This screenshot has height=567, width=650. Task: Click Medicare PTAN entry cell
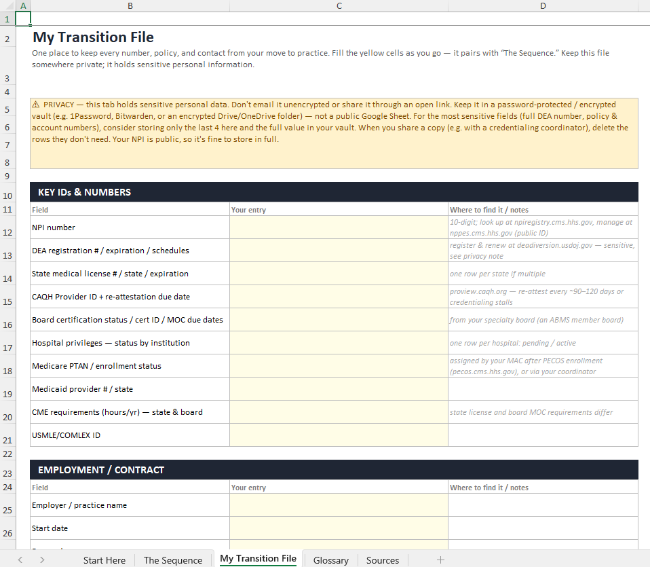click(x=339, y=366)
